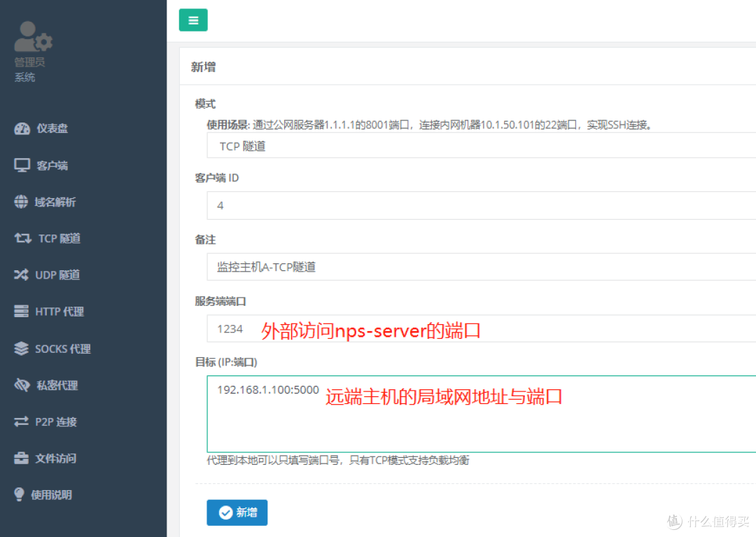
Task: Click the 使用场景 description text
Action: (430, 125)
